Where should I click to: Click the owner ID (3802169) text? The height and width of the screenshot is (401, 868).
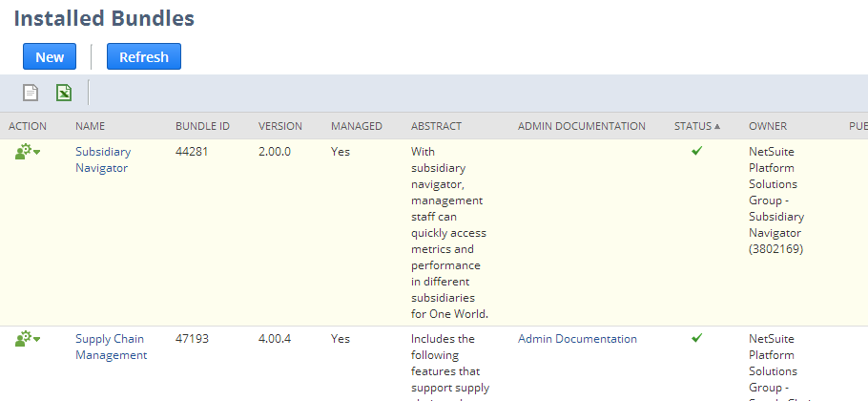pyautogui.click(x=776, y=248)
